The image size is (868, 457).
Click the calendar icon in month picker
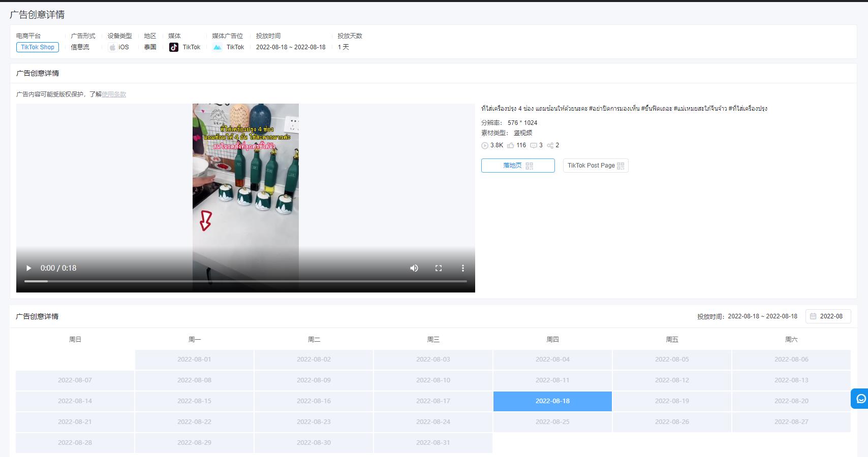point(813,316)
